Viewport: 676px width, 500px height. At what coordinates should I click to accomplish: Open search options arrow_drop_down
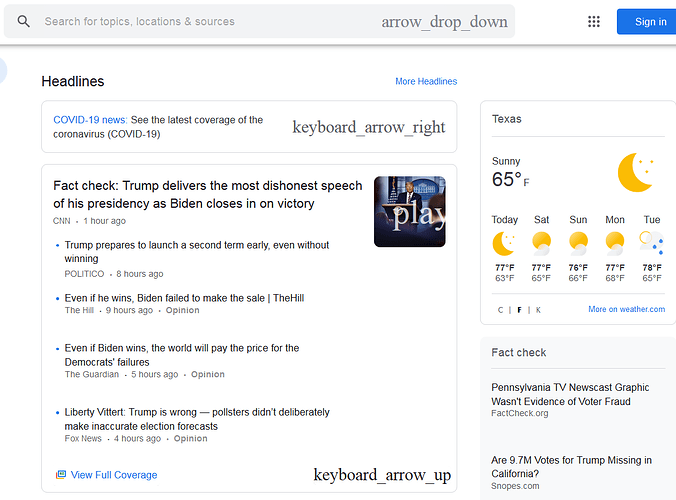(x=444, y=22)
